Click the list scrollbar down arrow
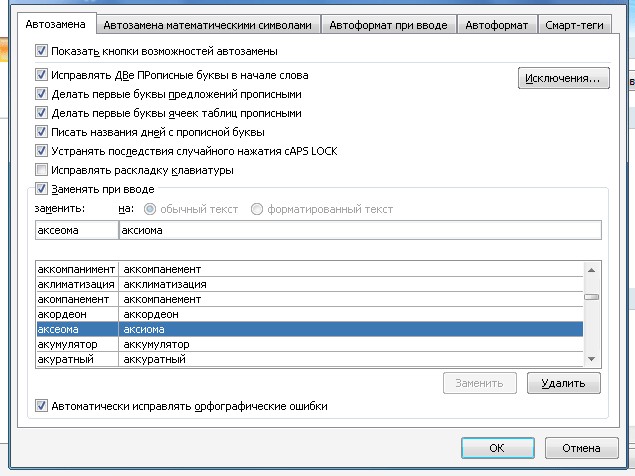This screenshot has height=476, width=635. [592, 359]
